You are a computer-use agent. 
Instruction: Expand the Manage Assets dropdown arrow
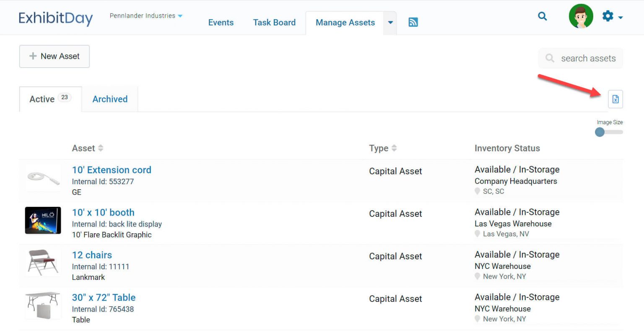[390, 23]
